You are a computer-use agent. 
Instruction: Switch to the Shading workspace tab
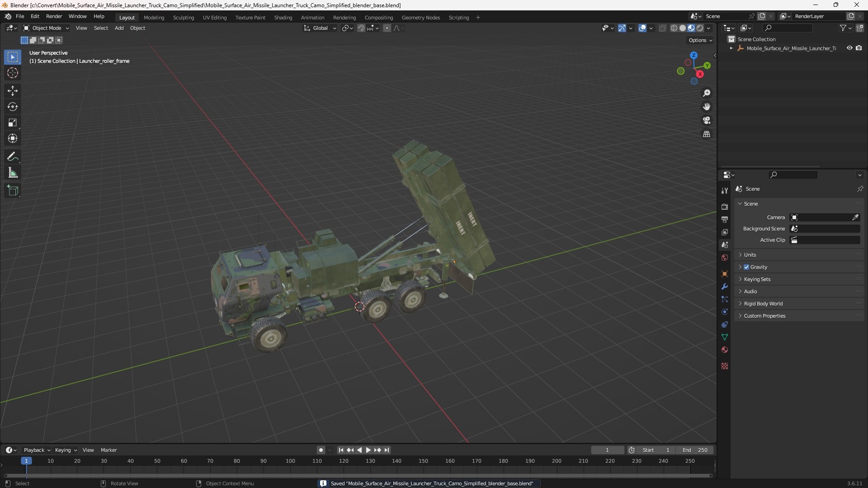(x=283, y=18)
